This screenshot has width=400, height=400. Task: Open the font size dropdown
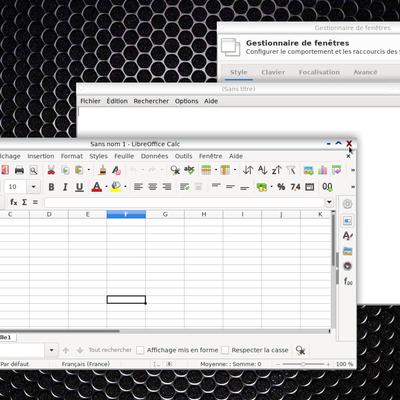click(33, 187)
